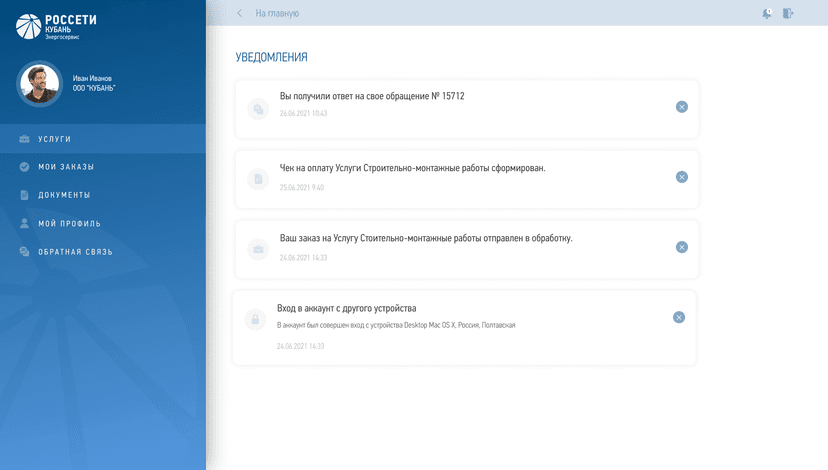
Task: Open Вход в аккаунт с другого устройства notification
Action: point(464,327)
